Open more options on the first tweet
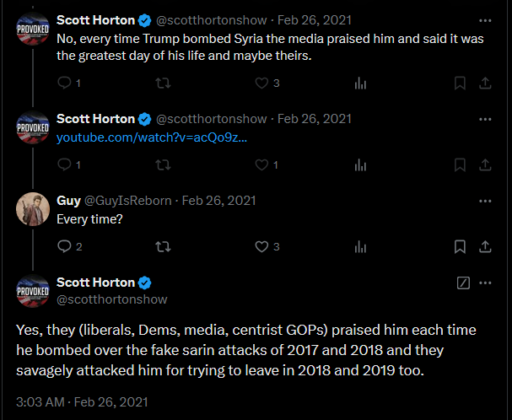Image resolution: width=512 pixels, height=420 pixels. click(x=485, y=20)
